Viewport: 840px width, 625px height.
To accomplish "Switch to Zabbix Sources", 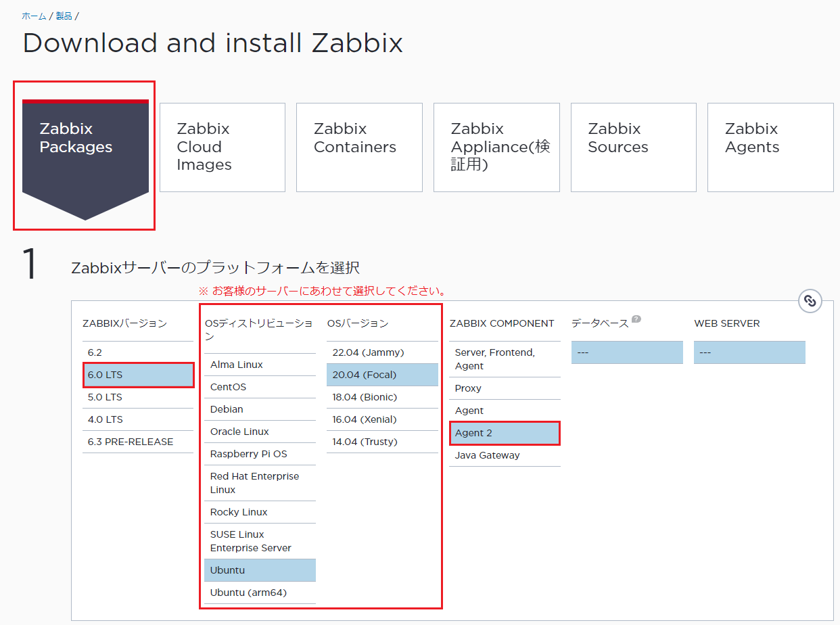I will coord(633,147).
